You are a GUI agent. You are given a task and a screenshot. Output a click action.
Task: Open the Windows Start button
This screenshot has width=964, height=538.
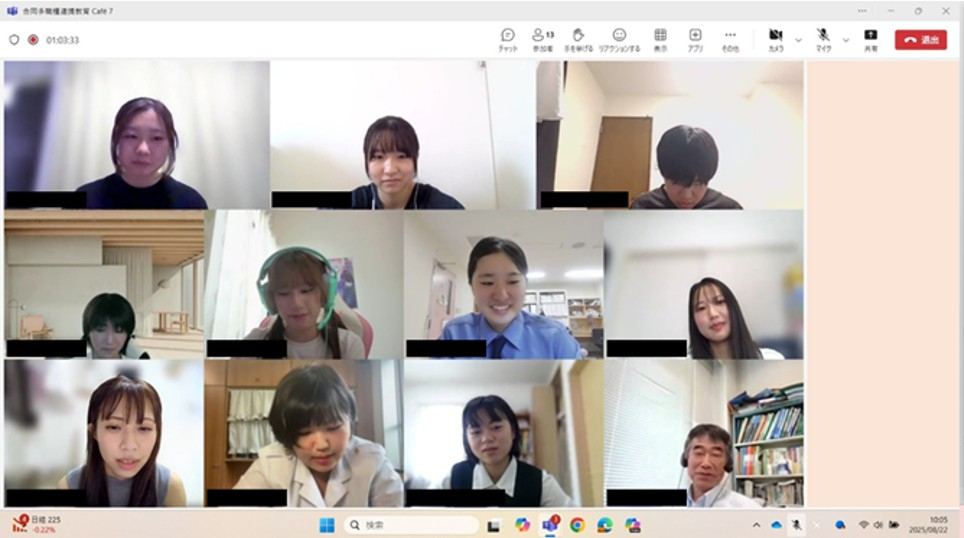(x=327, y=525)
